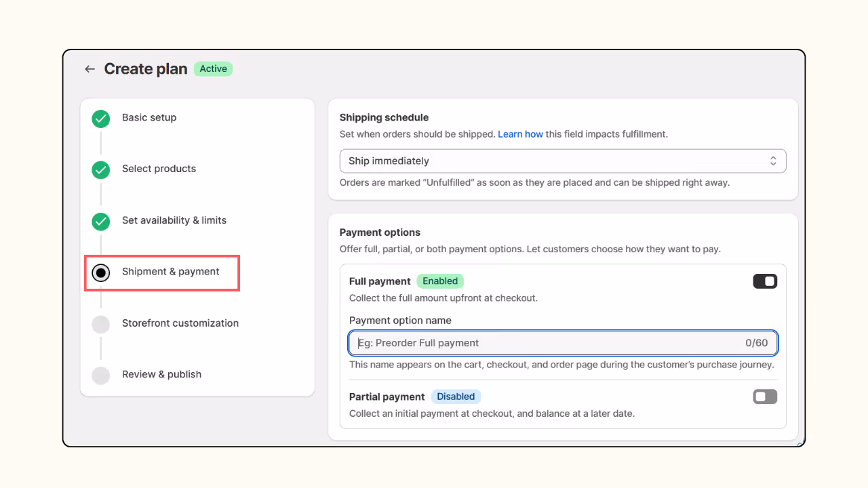This screenshot has width=868, height=488.
Task: Select the Shipment & payment step indicator
Action: [101, 272]
